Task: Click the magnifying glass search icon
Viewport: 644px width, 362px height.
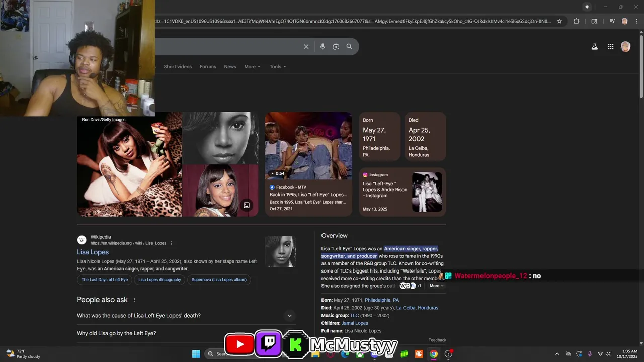Action: (x=349, y=47)
